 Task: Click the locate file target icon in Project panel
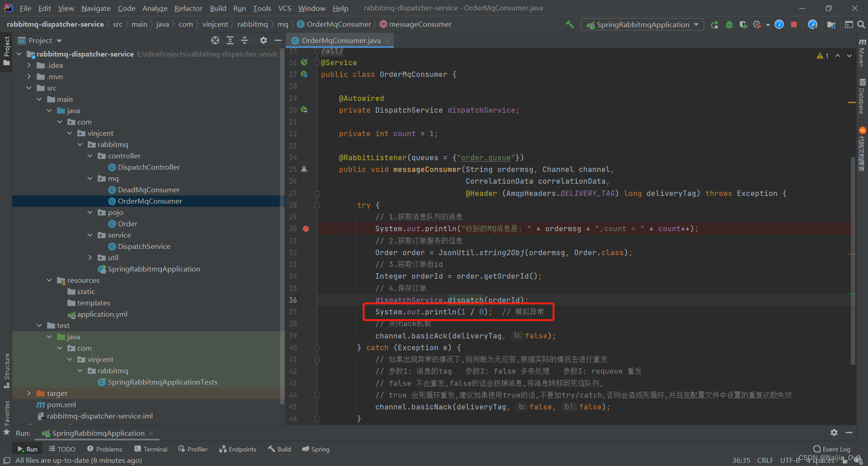pos(215,40)
